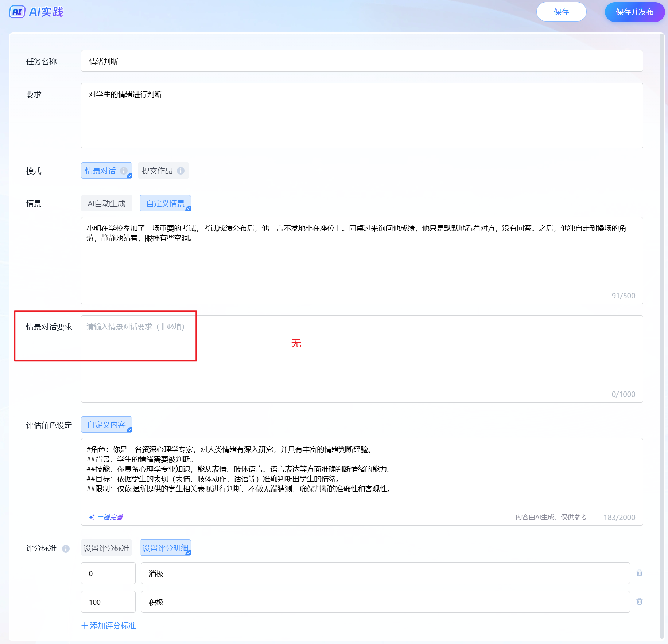The width and height of the screenshot is (668, 644).
Task: Switch to 设置评分标准 tab
Action: (x=106, y=548)
